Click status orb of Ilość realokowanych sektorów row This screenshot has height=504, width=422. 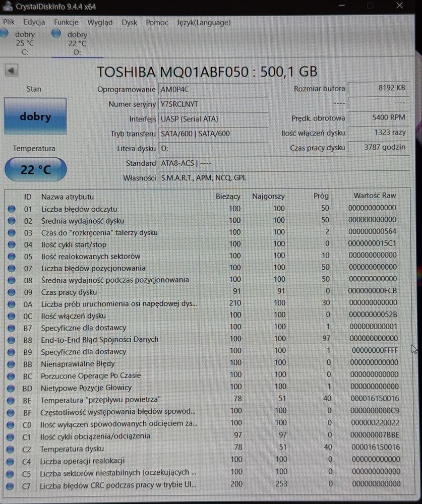click(x=12, y=256)
